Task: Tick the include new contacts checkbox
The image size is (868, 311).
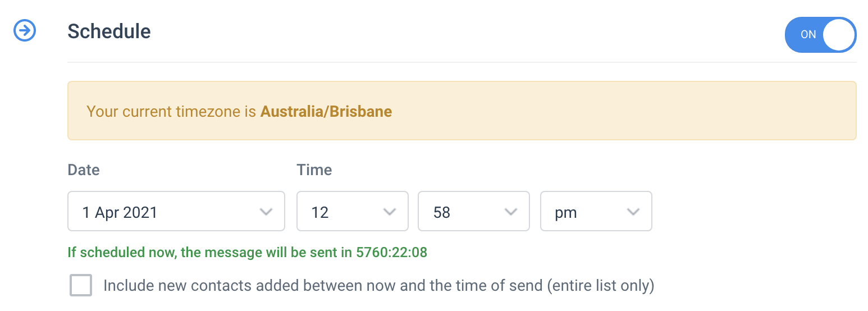Action: [81, 285]
